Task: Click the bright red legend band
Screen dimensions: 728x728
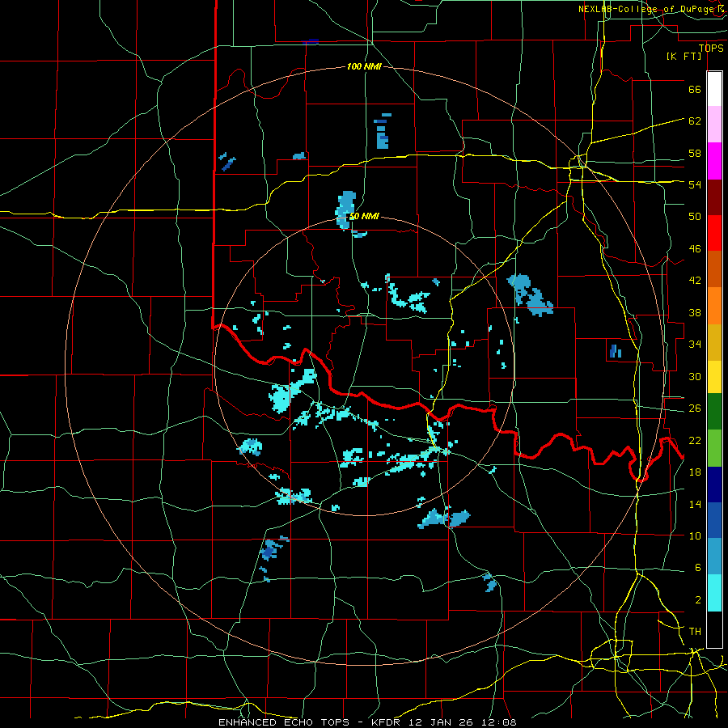Action: [x=714, y=233]
